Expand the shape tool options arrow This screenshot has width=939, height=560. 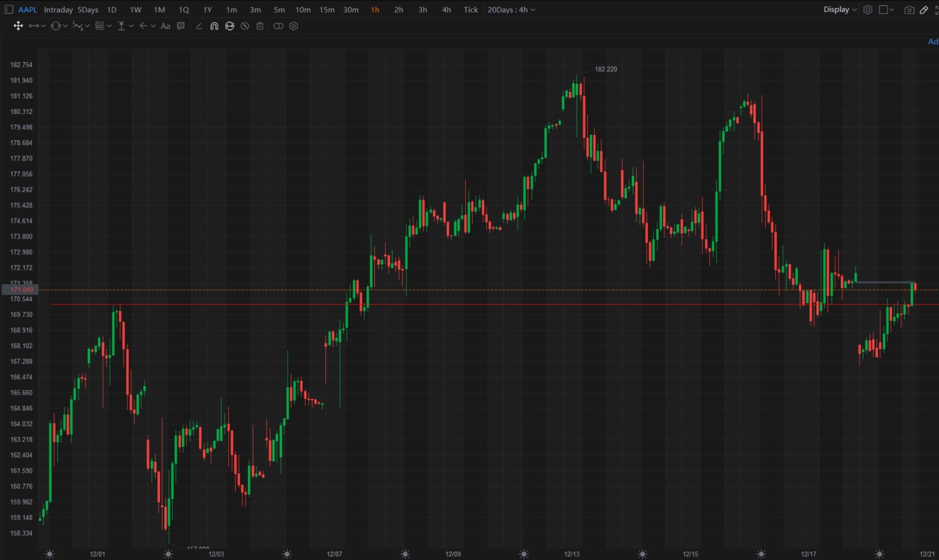click(65, 26)
